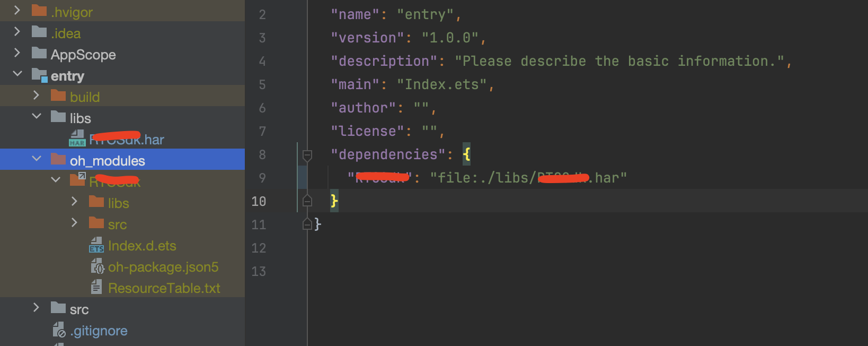Expand the orange src folder chevron

(x=74, y=222)
